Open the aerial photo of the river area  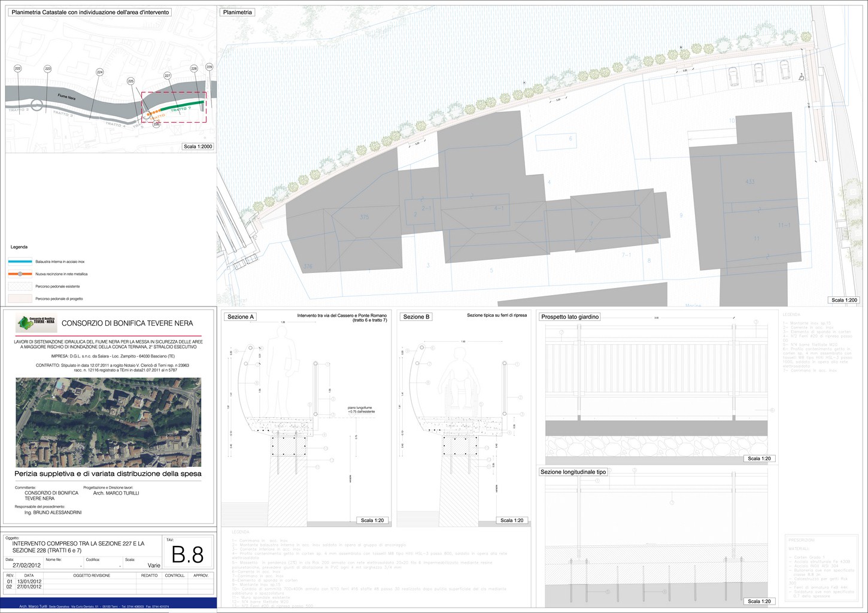(x=108, y=422)
